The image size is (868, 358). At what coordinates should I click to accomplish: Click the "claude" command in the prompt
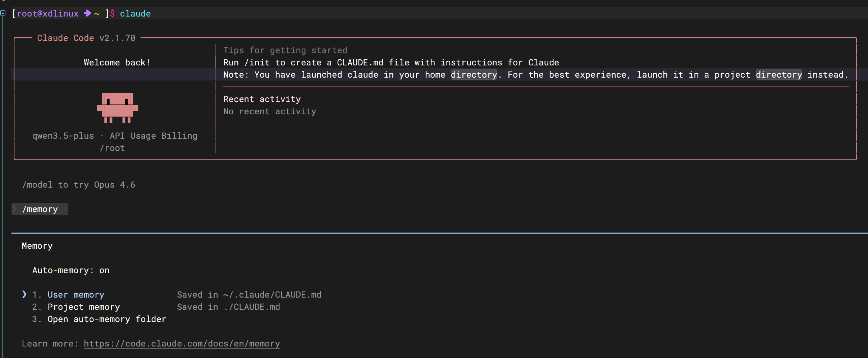pos(135,14)
